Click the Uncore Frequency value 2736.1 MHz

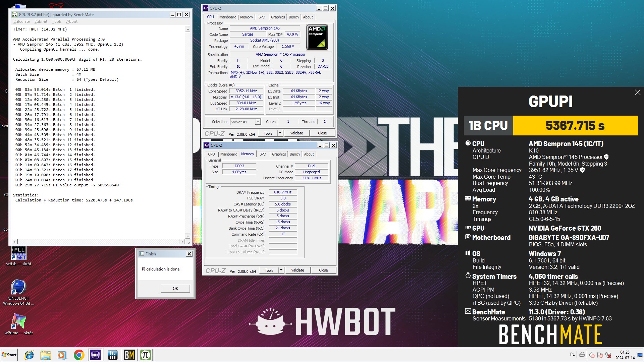click(x=312, y=178)
